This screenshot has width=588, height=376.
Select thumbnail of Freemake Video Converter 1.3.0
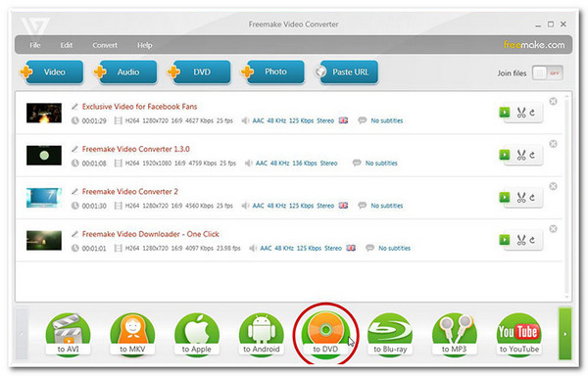44,155
